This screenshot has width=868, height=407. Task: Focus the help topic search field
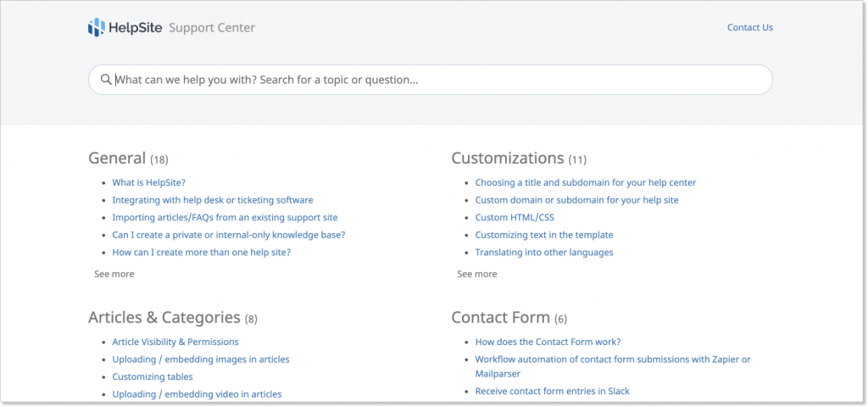[x=430, y=80]
